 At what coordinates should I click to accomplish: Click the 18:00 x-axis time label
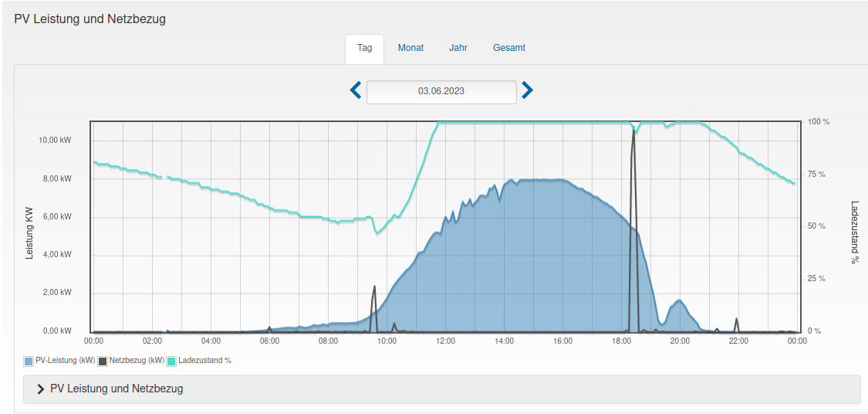coord(622,341)
